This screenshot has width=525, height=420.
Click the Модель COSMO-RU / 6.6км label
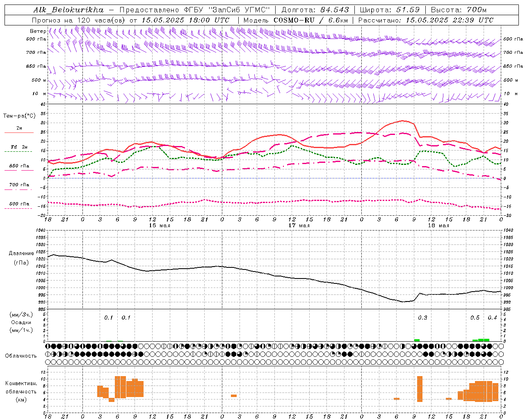[295, 20]
